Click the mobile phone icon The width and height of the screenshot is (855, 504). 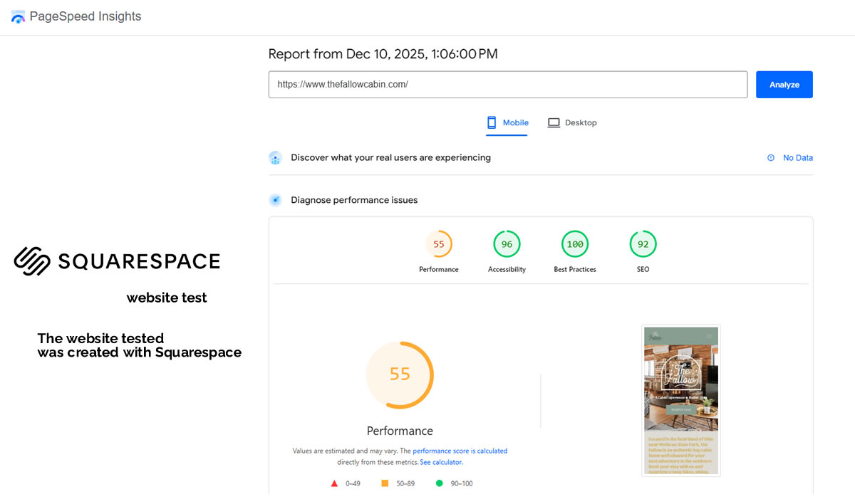(491, 122)
